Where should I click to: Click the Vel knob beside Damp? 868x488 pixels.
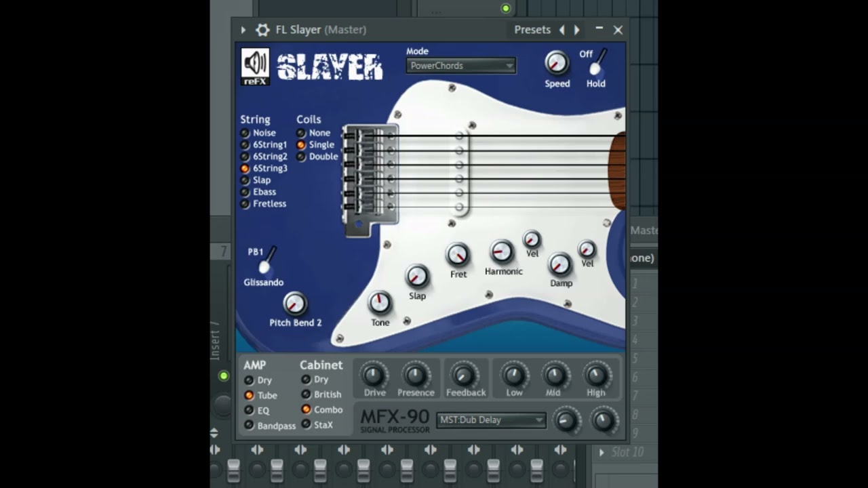(x=587, y=249)
